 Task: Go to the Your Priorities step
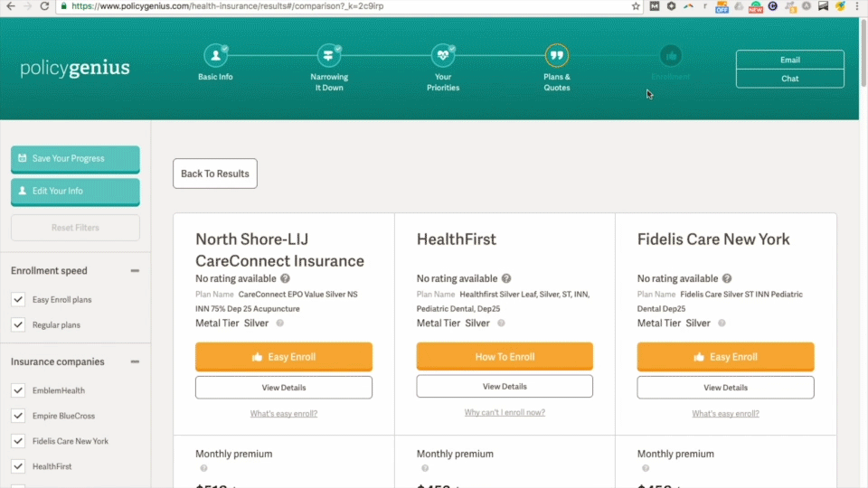(x=443, y=68)
